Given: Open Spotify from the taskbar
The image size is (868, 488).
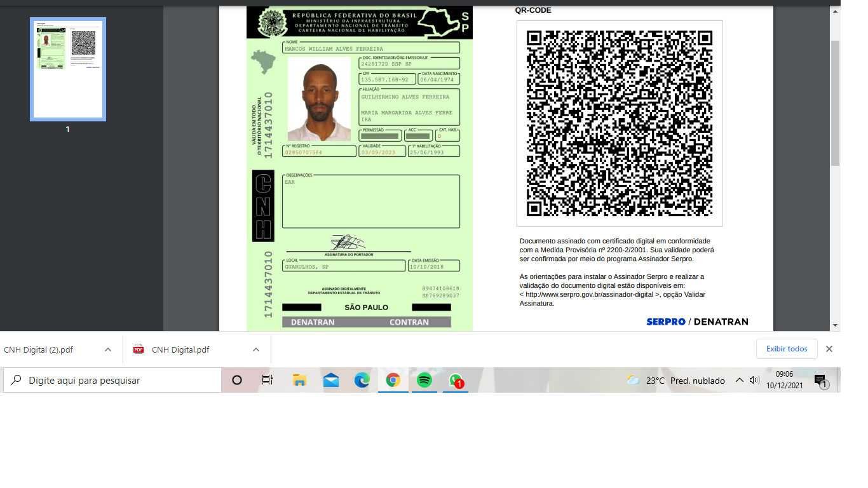Looking at the screenshot, I should click(424, 380).
